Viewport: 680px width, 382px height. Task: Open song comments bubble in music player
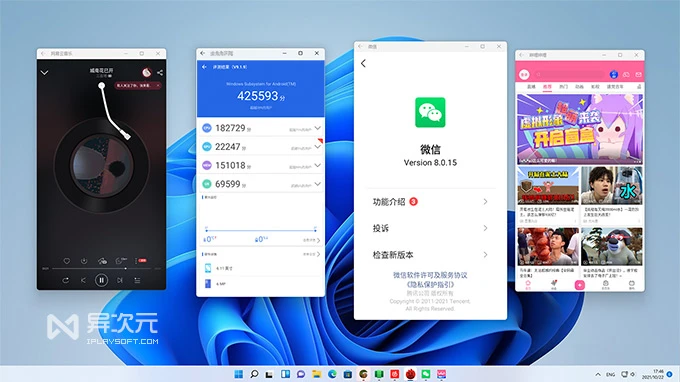coord(120,261)
